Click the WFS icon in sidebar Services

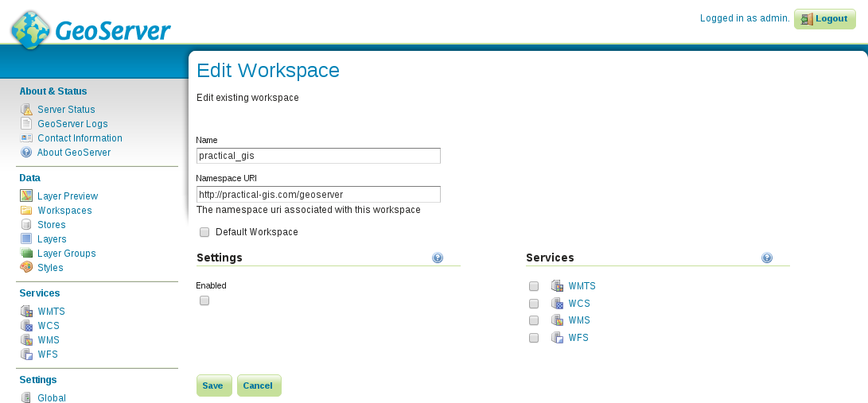click(26, 355)
